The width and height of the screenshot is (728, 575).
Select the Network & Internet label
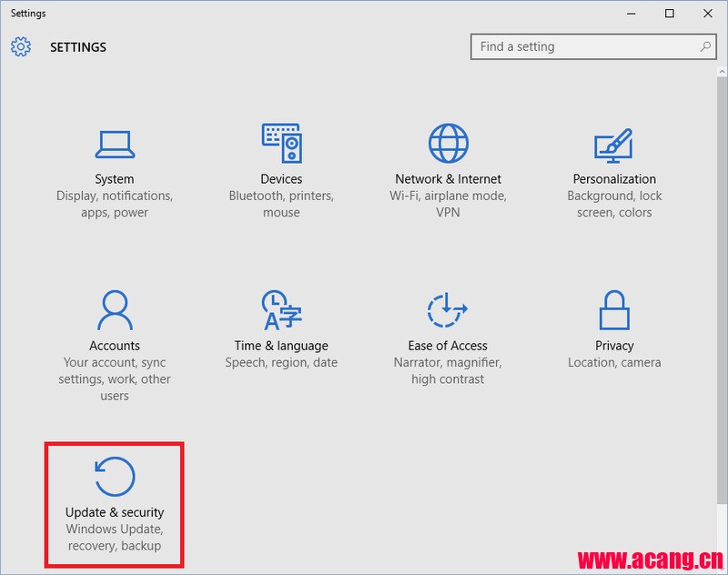(x=448, y=179)
